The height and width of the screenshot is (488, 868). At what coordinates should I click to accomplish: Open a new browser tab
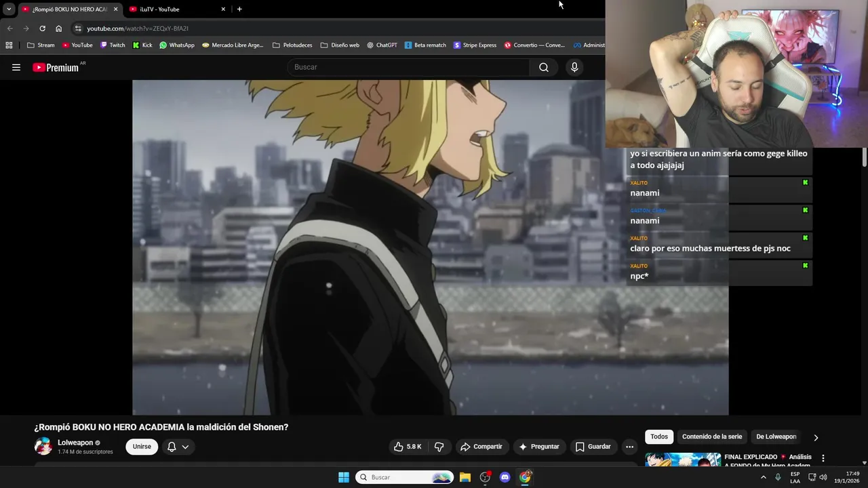[x=239, y=9]
